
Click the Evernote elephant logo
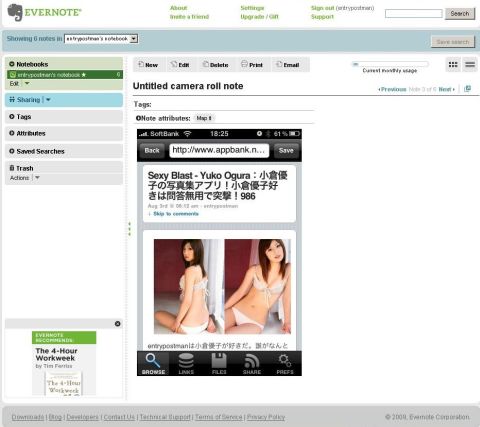[15, 12]
